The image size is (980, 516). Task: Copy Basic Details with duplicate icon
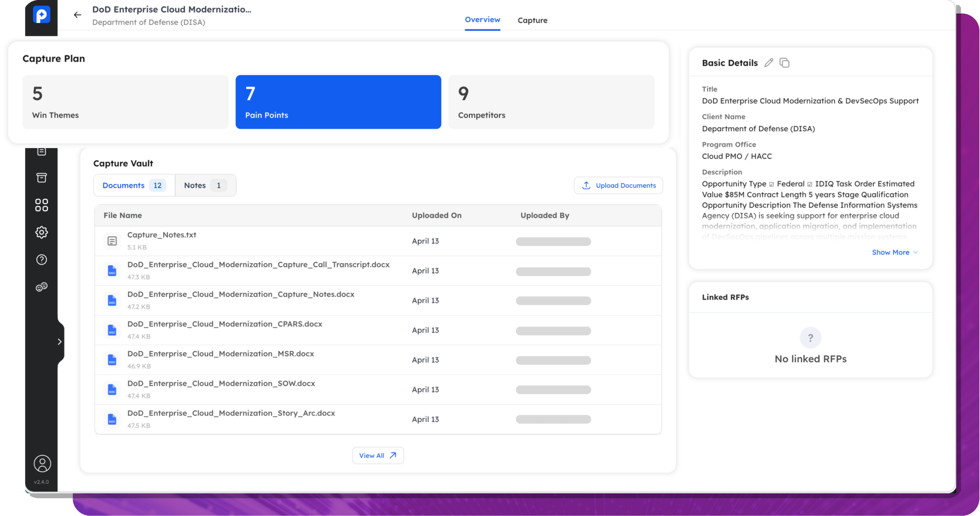pos(784,63)
